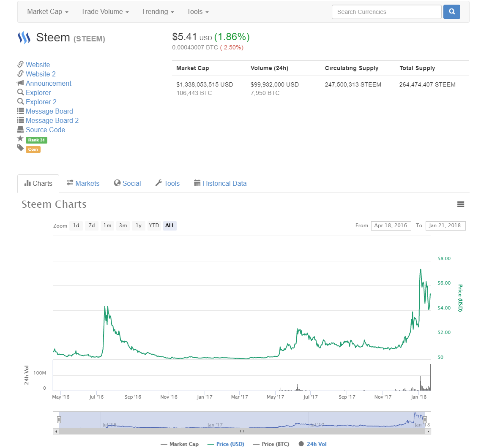The width and height of the screenshot is (481, 448).
Task: Open the Message Board link
Action: (49, 111)
